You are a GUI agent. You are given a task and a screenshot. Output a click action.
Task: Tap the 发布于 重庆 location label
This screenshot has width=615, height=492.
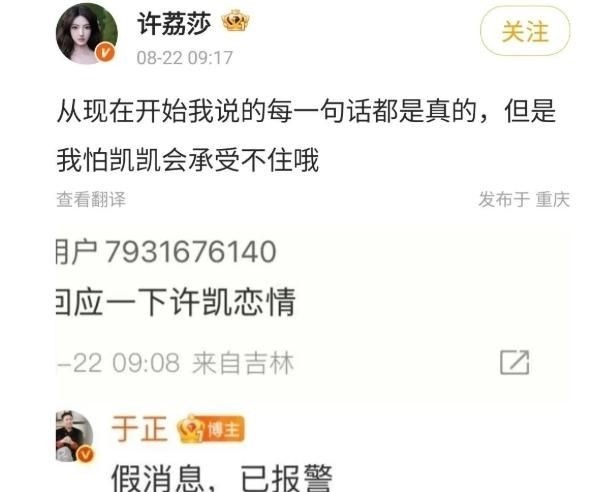[x=524, y=199]
